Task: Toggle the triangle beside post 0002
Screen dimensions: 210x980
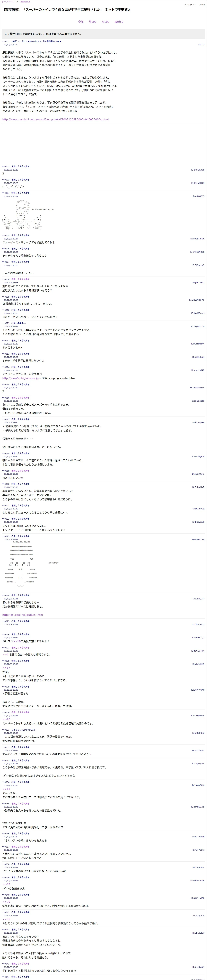Action: (x=3, y=167)
